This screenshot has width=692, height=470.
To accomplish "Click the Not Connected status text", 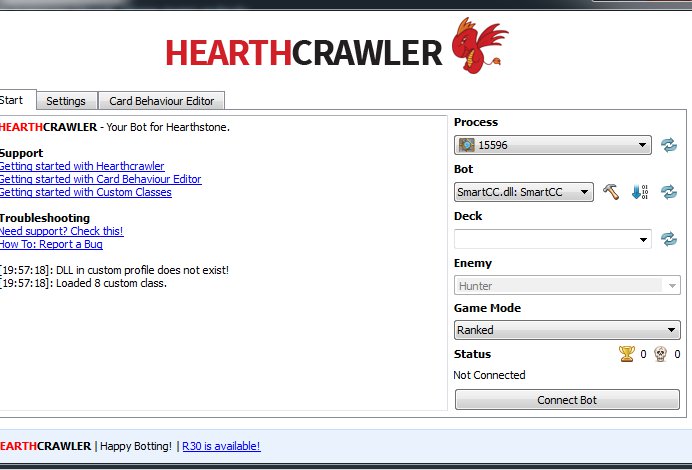I will tap(489, 375).
